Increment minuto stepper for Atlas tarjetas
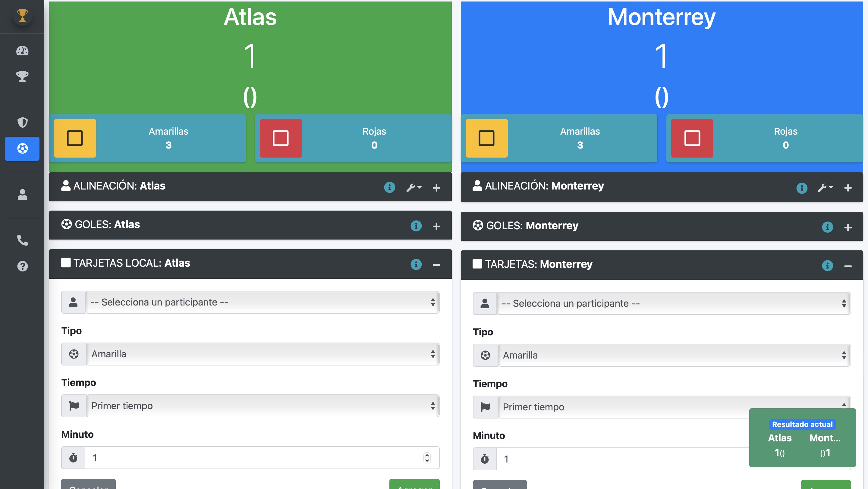The image size is (868, 489). coord(428,454)
